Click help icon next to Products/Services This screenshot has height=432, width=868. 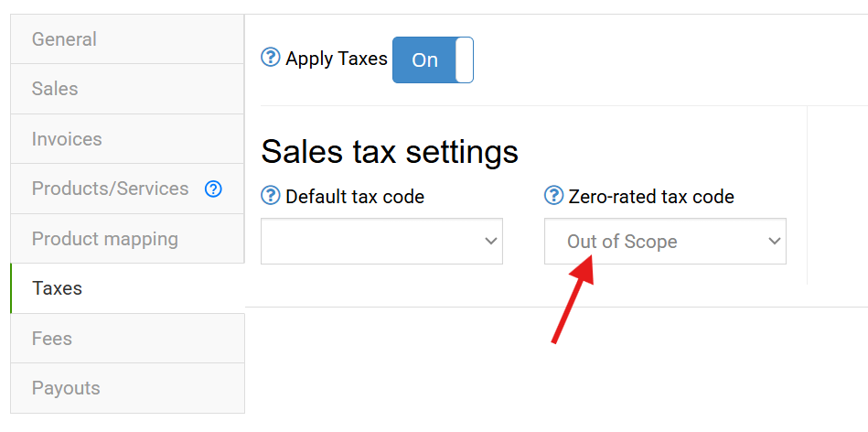tap(213, 189)
